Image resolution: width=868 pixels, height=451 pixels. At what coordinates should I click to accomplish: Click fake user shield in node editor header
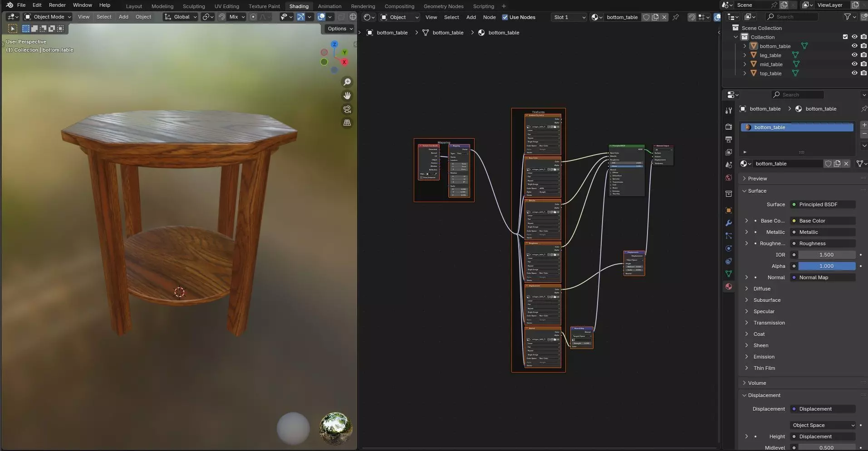pyautogui.click(x=646, y=17)
